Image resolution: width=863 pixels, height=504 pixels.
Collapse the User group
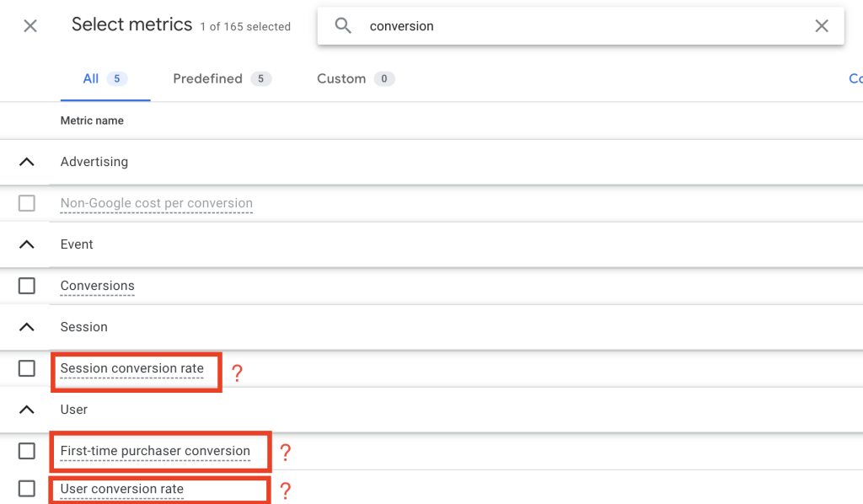point(27,410)
